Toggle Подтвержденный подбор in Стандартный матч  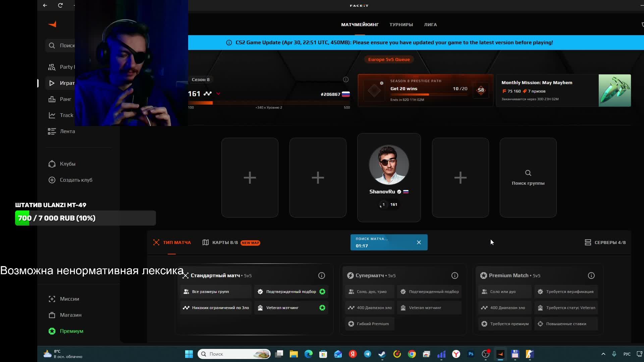pyautogui.click(x=291, y=292)
